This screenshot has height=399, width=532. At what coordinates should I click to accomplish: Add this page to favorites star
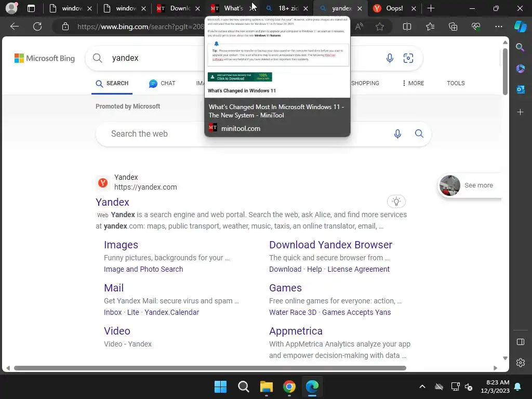point(380,26)
